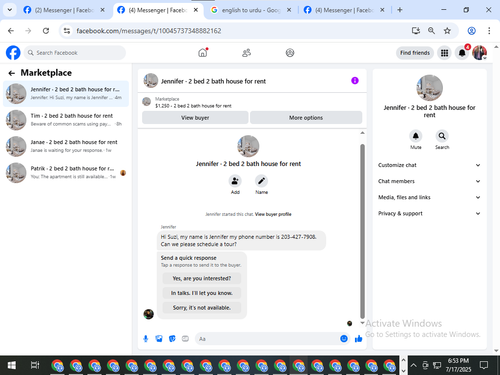Open Patrik conversation in chat list

pyautogui.click(x=66, y=173)
